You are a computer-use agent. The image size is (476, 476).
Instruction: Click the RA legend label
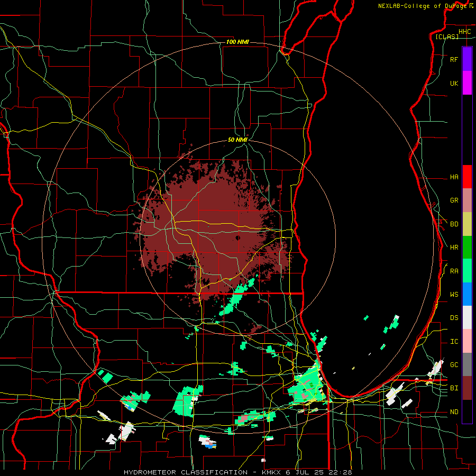(x=454, y=271)
